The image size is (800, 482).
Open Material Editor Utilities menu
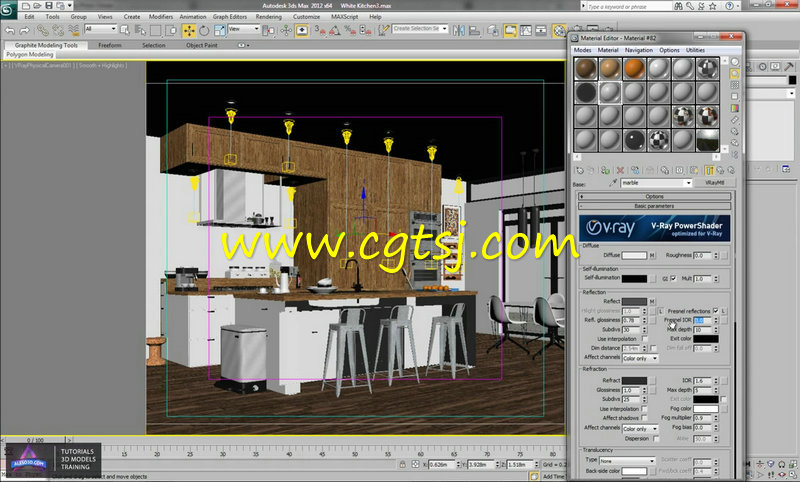(695, 50)
